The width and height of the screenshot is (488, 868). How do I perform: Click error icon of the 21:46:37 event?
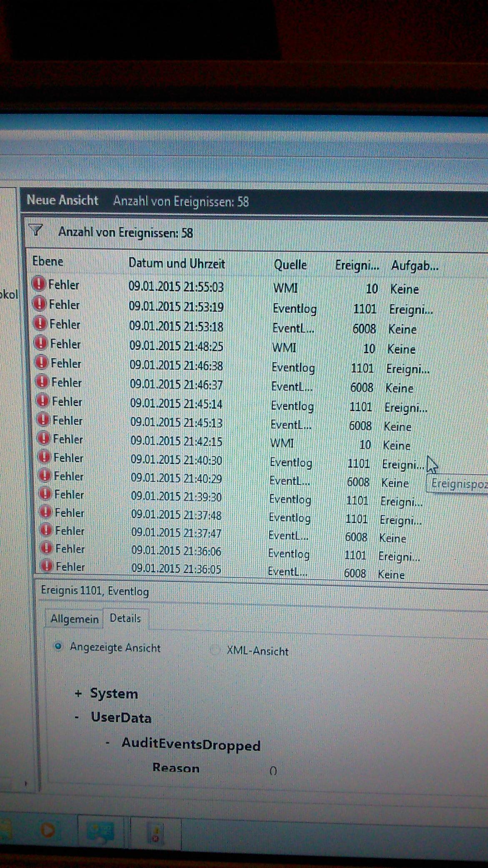click(42, 382)
